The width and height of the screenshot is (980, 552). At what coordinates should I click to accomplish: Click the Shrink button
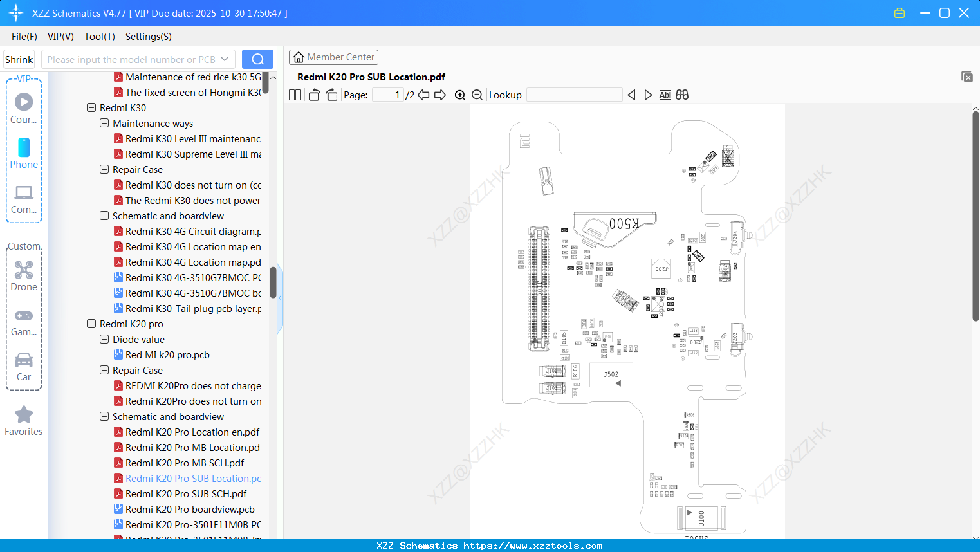(x=19, y=60)
